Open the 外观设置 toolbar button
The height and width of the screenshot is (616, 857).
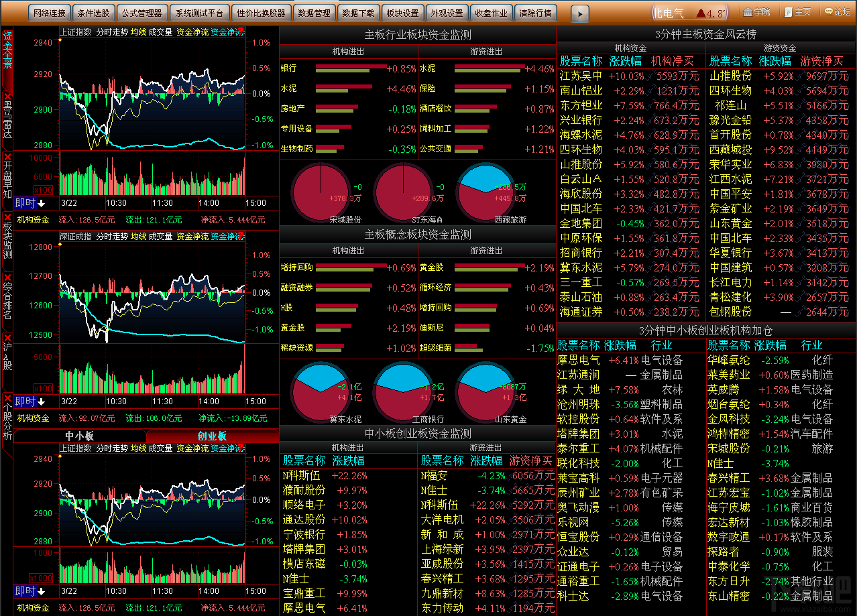(x=447, y=13)
